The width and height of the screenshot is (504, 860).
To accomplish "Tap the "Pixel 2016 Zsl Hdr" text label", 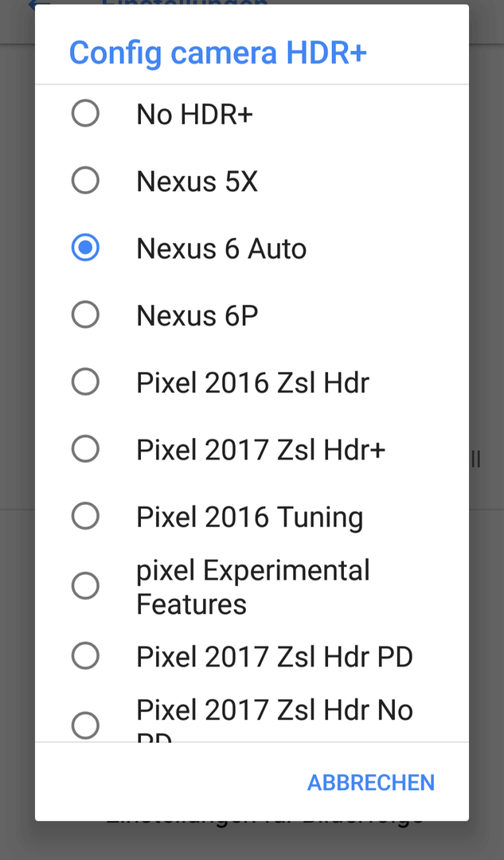I will [x=252, y=383].
